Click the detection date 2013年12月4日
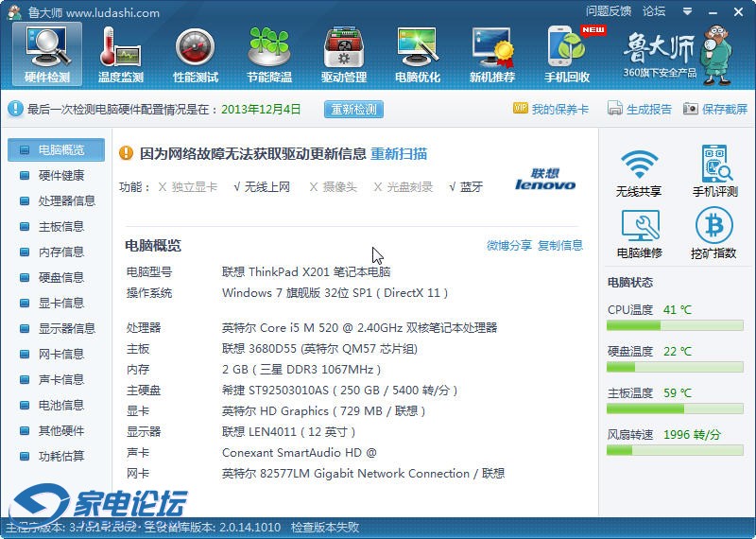 coord(261,109)
